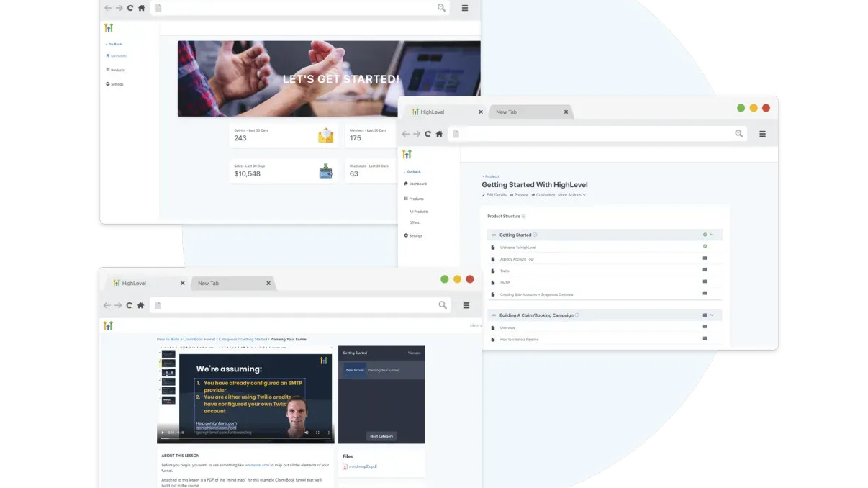This screenshot has width=868, height=488.
Task: Click the Edit Details pencil icon
Action: click(484, 195)
